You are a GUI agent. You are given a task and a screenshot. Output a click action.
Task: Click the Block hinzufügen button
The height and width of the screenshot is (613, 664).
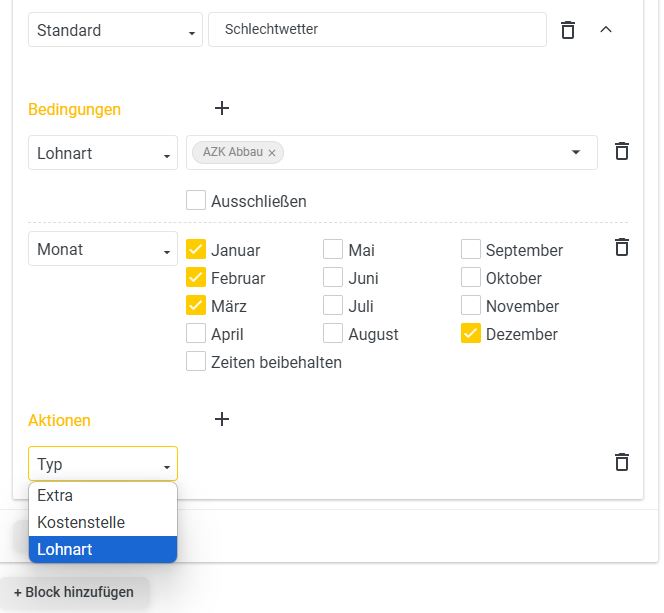point(75,592)
